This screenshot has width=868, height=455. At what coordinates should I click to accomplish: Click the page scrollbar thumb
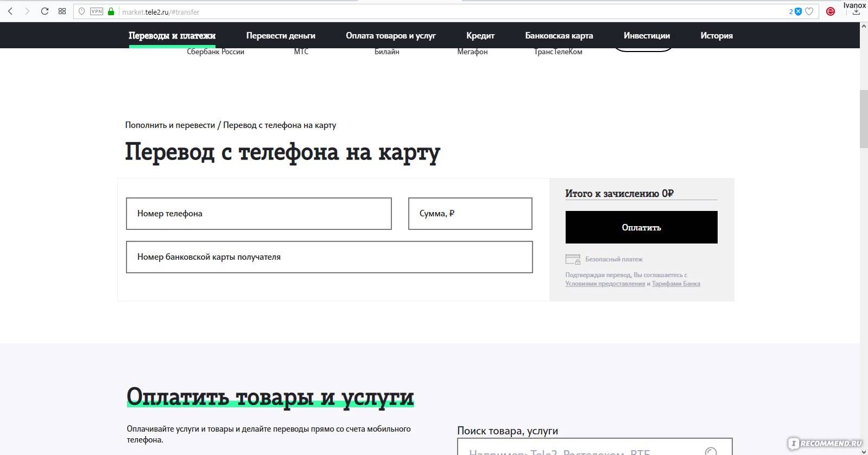point(864,119)
